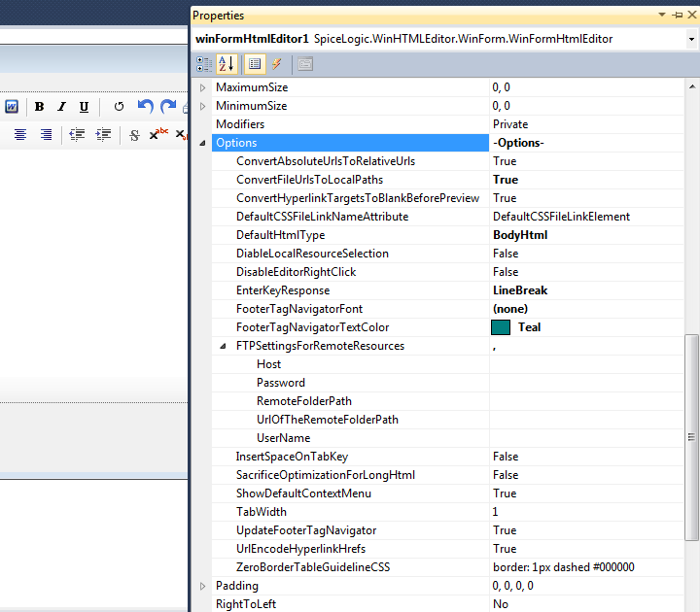Image resolution: width=700 pixels, height=612 pixels.
Task: Open the winFormHtmlEditor1 object dropdown
Action: point(691,39)
